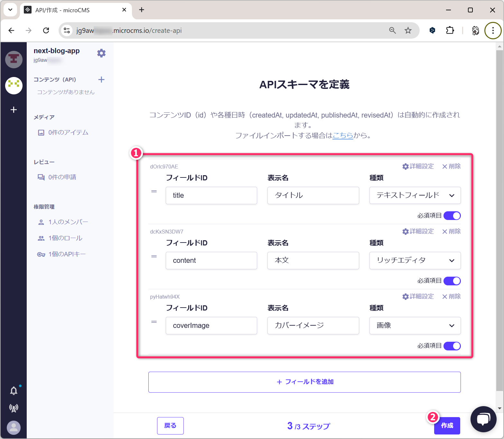
Task: Open 1個のAPIキー in the sidebar
Action: click(67, 254)
